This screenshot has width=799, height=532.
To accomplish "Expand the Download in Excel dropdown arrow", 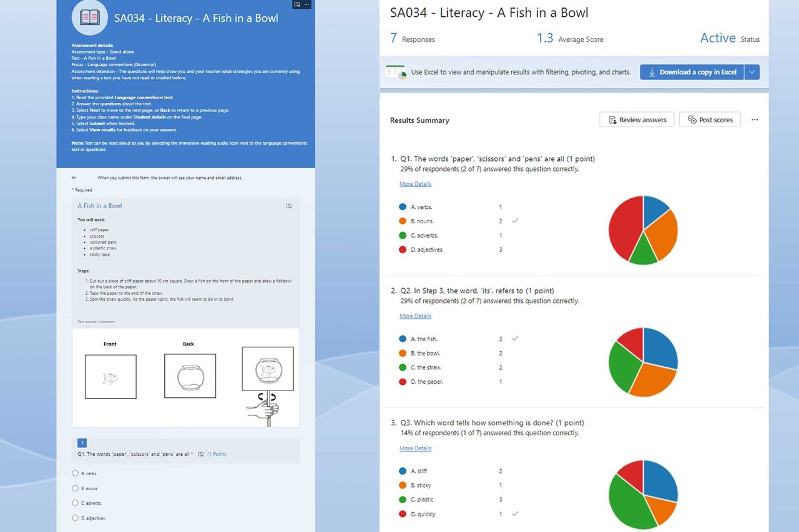I will pyautogui.click(x=752, y=72).
